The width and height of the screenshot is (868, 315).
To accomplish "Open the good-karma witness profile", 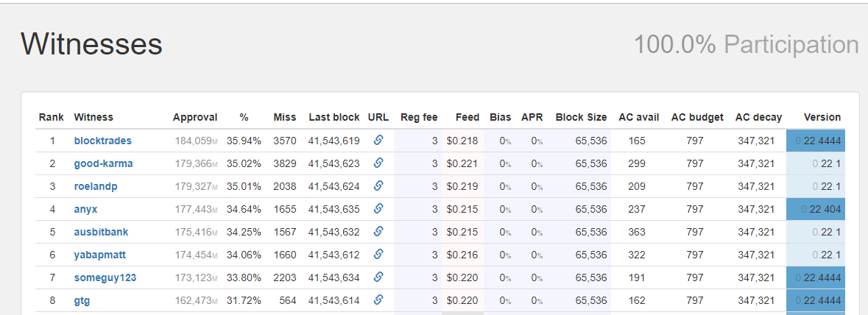I will click(x=104, y=164).
